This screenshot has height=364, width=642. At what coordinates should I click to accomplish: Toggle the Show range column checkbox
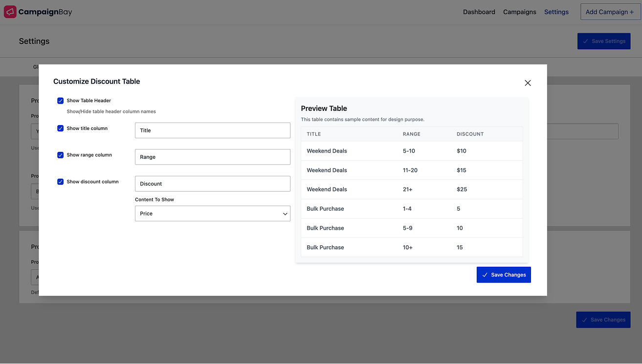pos(60,154)
